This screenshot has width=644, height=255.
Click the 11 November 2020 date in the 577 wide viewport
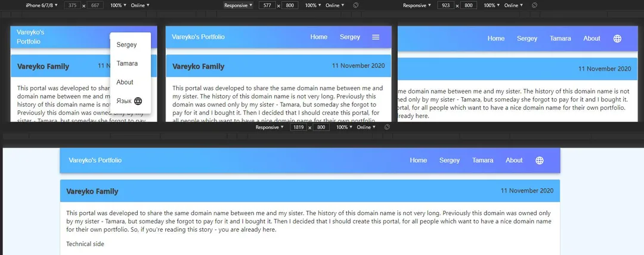coord(358,66)
